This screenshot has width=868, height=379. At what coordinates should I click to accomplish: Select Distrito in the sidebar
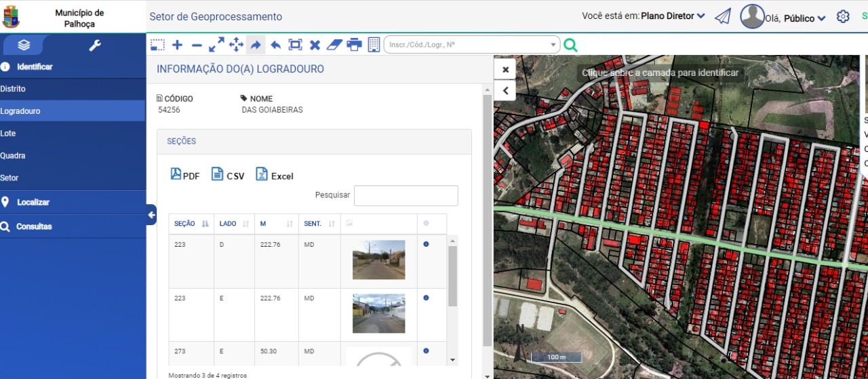(x=73, y=89)
